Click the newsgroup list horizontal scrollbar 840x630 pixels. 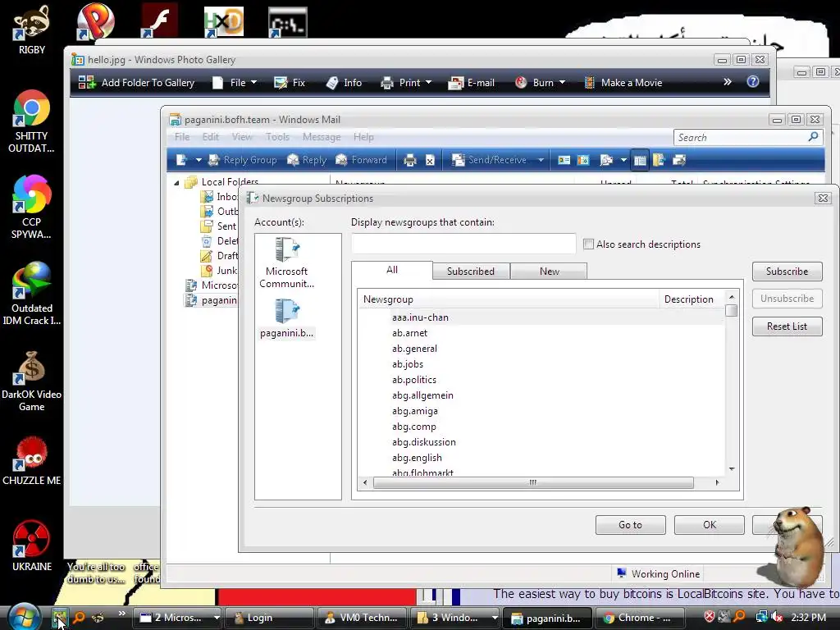[x=533, y=482]
